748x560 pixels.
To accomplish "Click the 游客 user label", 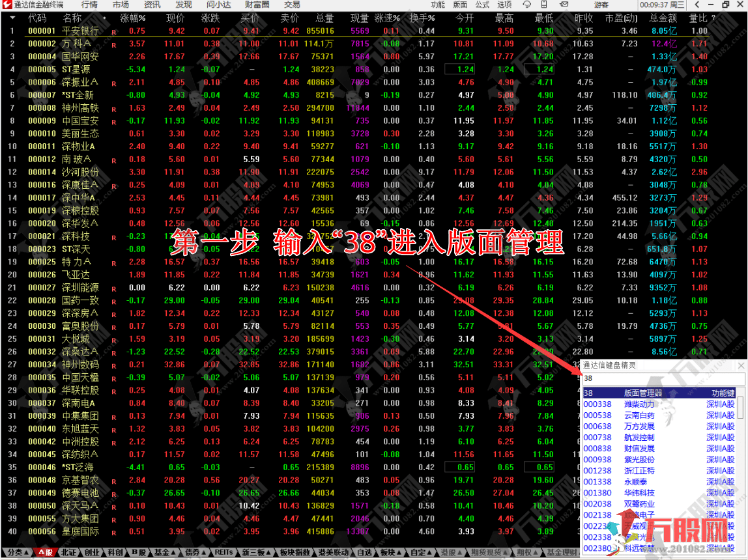I will (601, 5).
